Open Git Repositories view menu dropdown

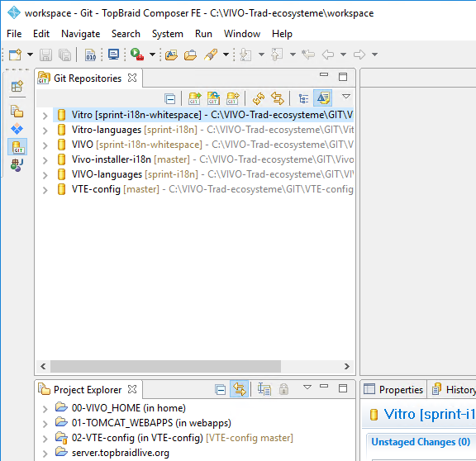[x=346, y=97]
